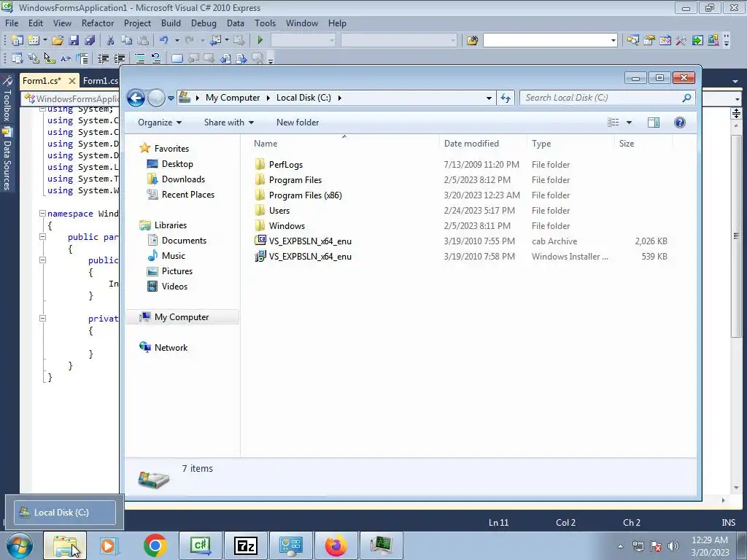Open Explorer help with the question mark
The height and width of the screenshot is (560, 747).
pos(680,122)
